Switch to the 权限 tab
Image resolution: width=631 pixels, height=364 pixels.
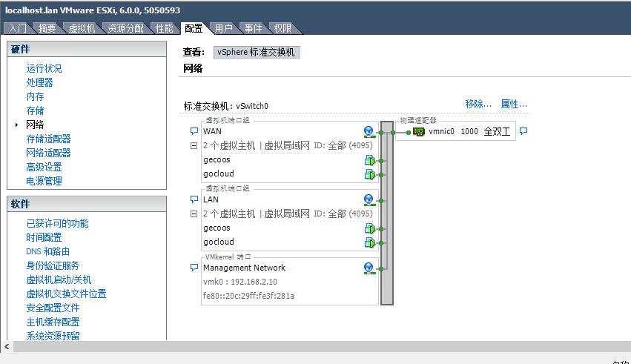point(283,28)
